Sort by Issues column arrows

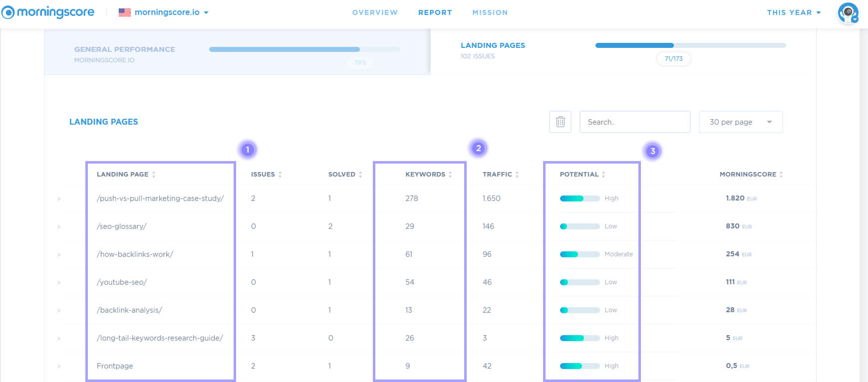point(280,175)
